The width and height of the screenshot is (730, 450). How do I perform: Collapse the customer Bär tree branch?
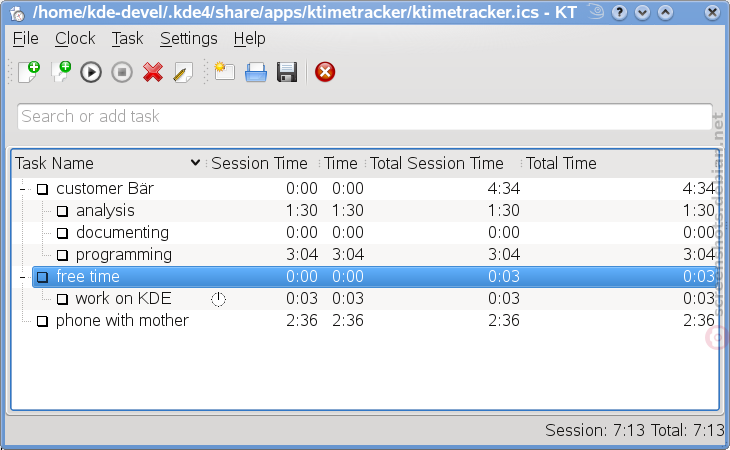(22, 189)
